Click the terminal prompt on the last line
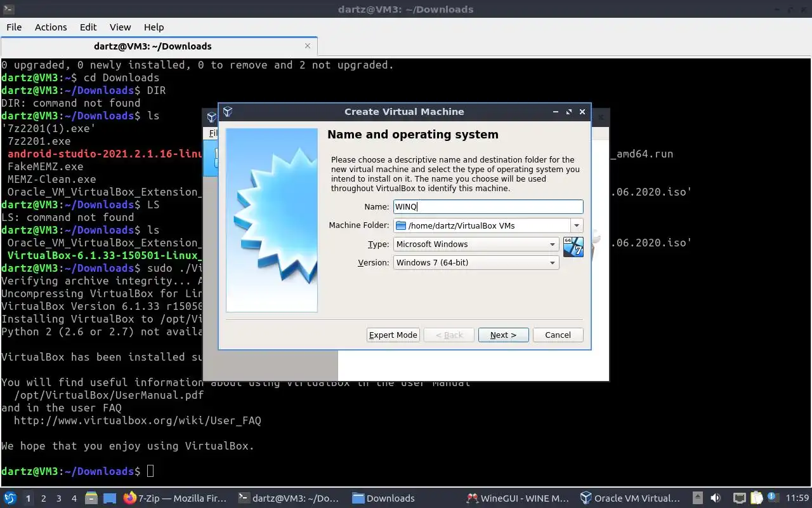Screen dimensions: 812x508 pos(71,471)
